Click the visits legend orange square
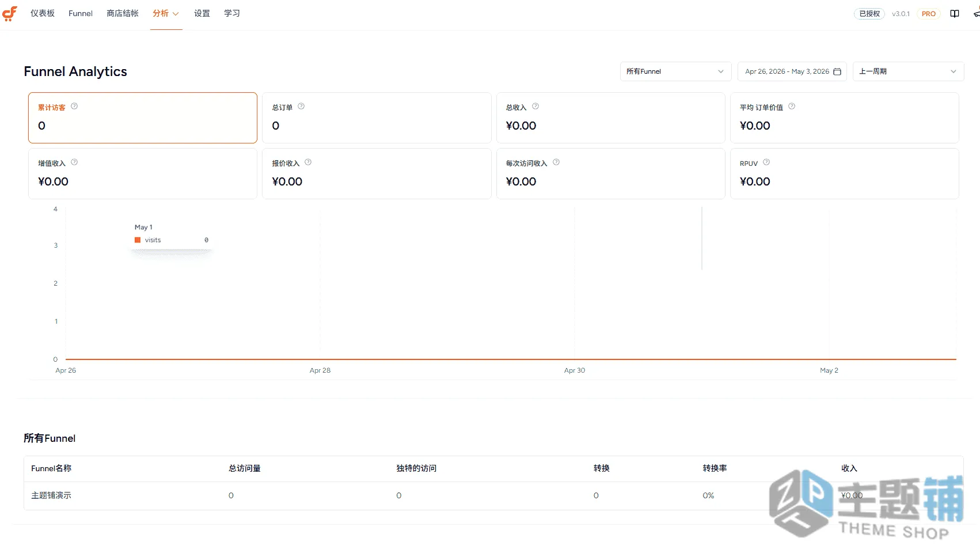This screenshot has width=980, height=557. (138, 240)
